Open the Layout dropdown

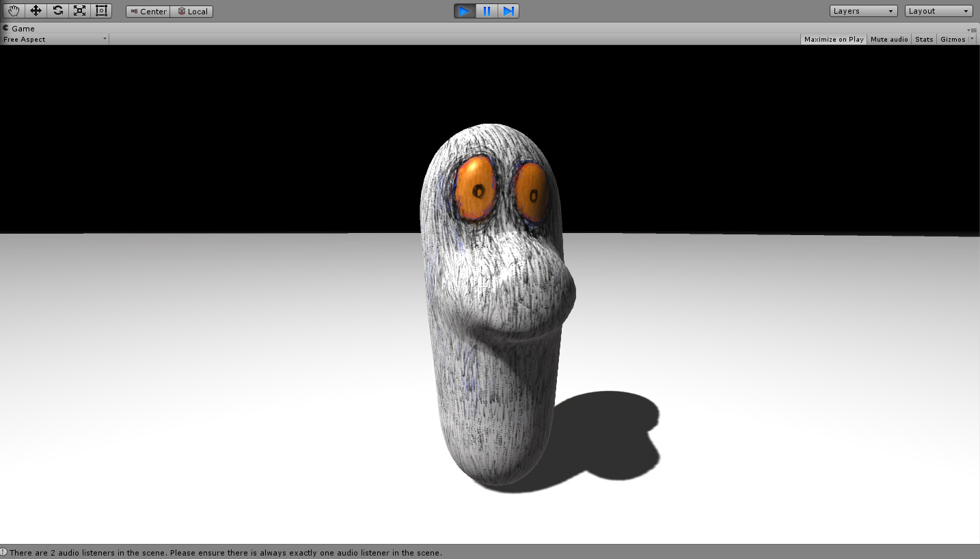point(938,11)
